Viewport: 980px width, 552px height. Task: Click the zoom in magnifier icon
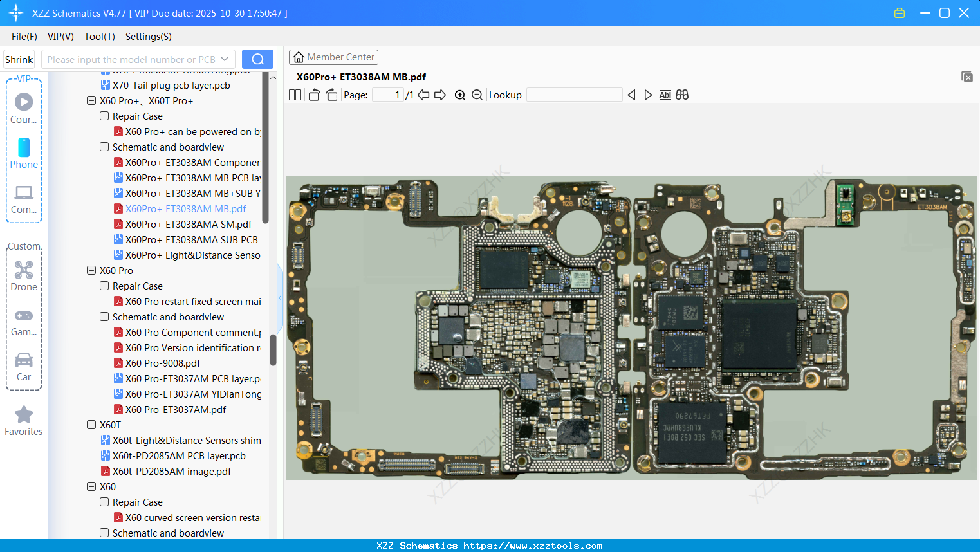coord(460,95)
